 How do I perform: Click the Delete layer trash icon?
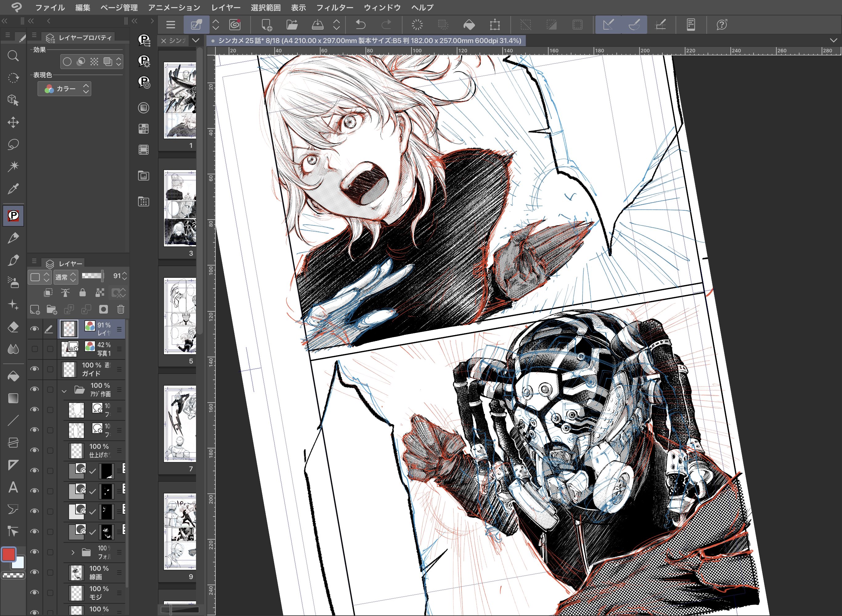click(x=121, y=309)
